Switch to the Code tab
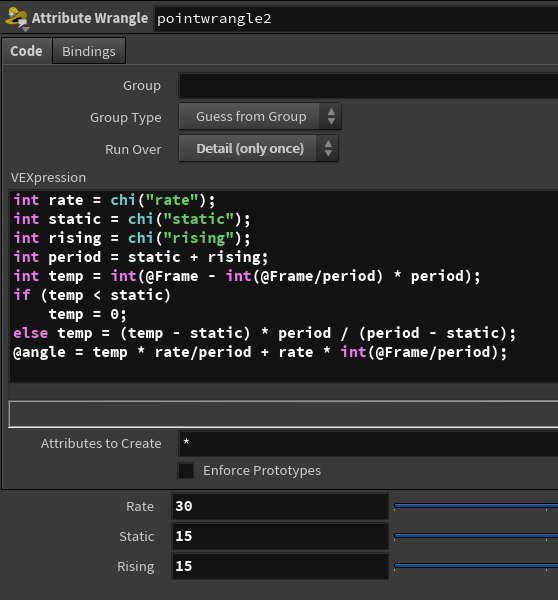558x600 pixels. (x=26, y=51)
